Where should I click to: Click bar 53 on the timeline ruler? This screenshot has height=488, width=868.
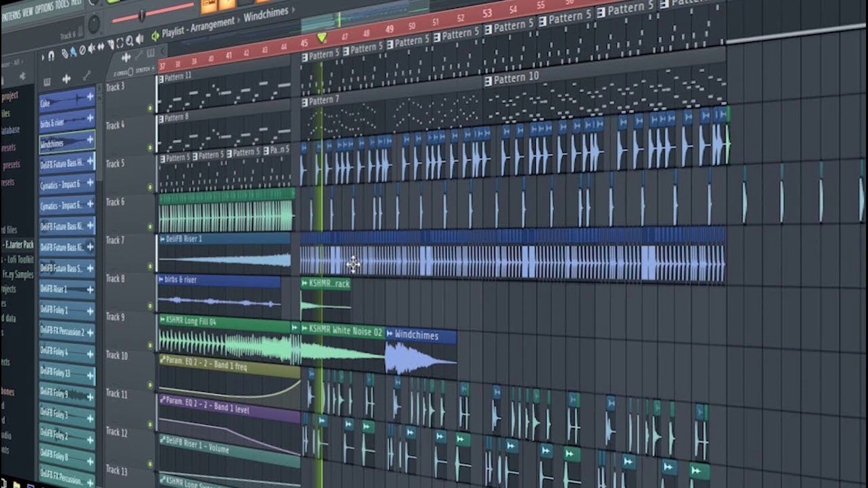487,12
